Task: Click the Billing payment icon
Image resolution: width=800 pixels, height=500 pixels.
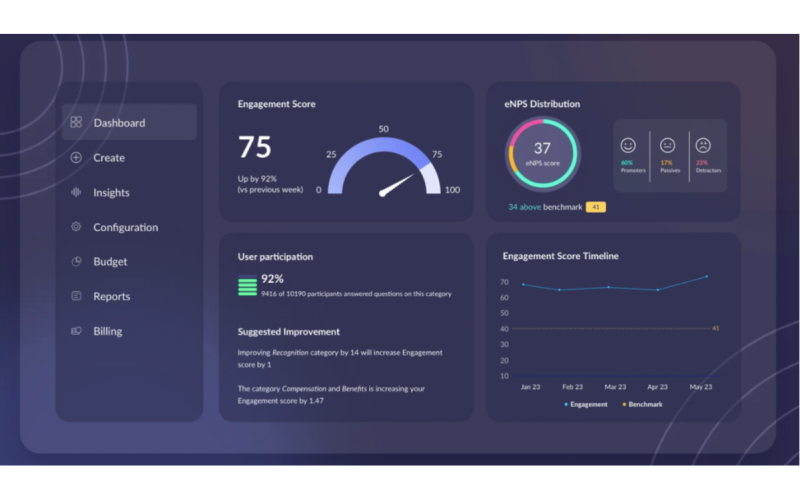Action: click(76, 331)
